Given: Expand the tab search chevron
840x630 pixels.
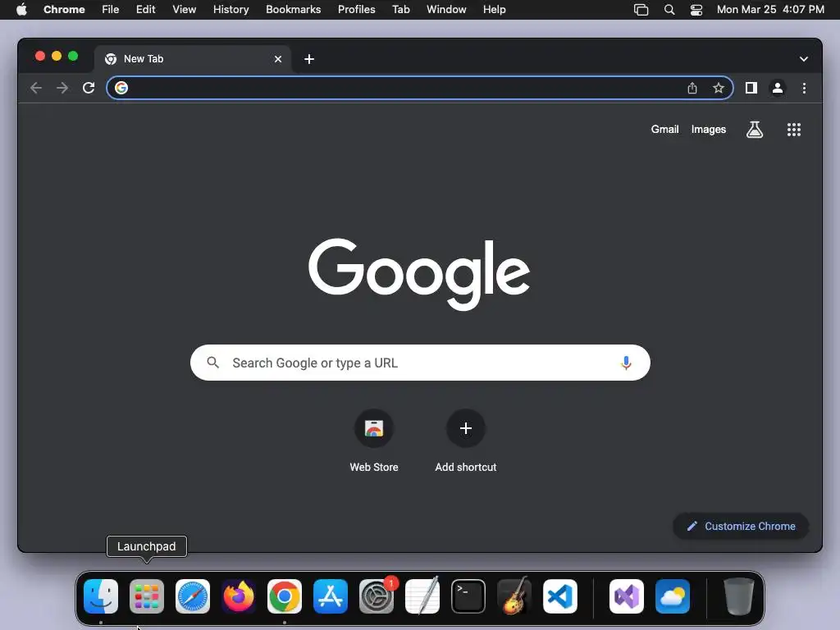Looking at the screenshot, I should (804, 59).
